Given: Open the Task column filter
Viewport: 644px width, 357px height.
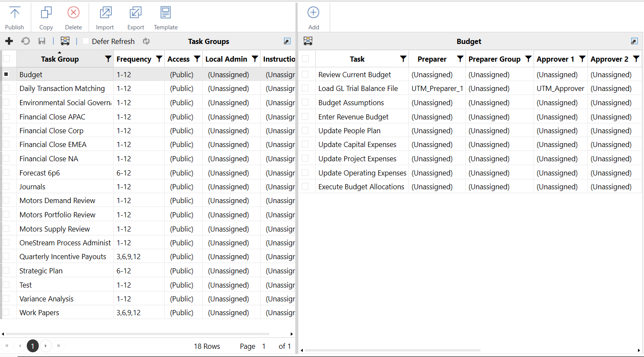Looking at the screenshot, I should [403, 59].
